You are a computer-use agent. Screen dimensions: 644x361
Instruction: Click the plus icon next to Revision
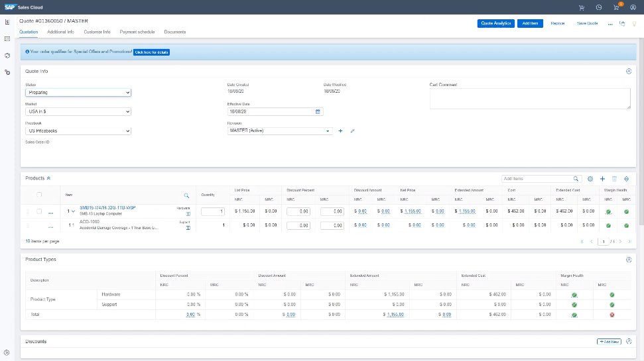pyautogui.click(x=340, y=131)
